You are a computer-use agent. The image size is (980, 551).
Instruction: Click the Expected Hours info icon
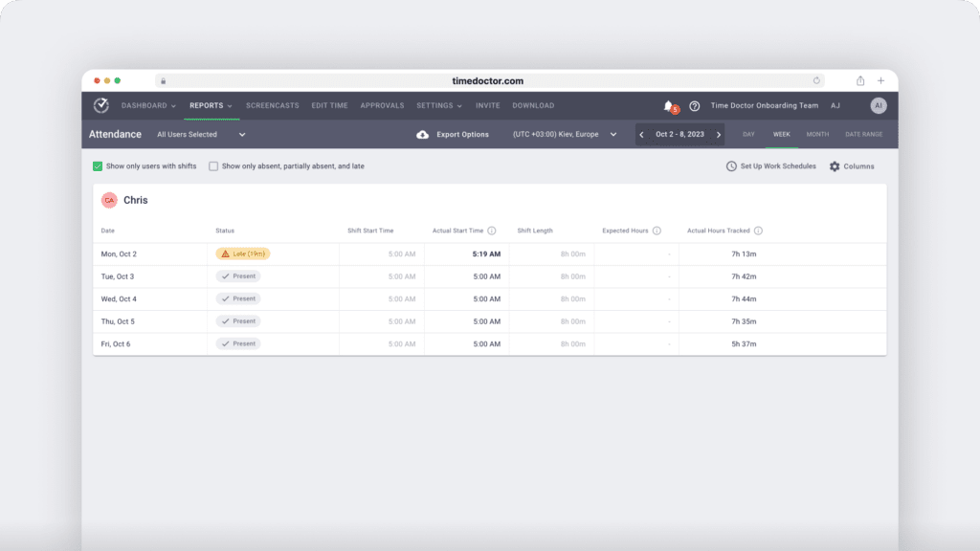tap(657, 231)
